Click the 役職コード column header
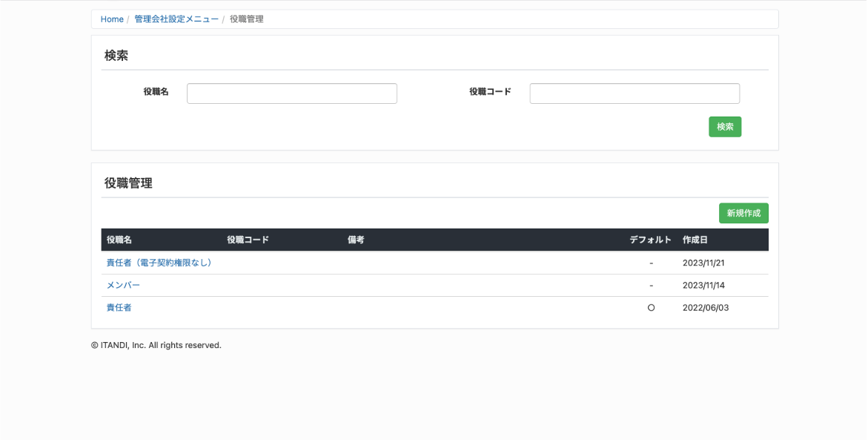 (x=248, y=240)
